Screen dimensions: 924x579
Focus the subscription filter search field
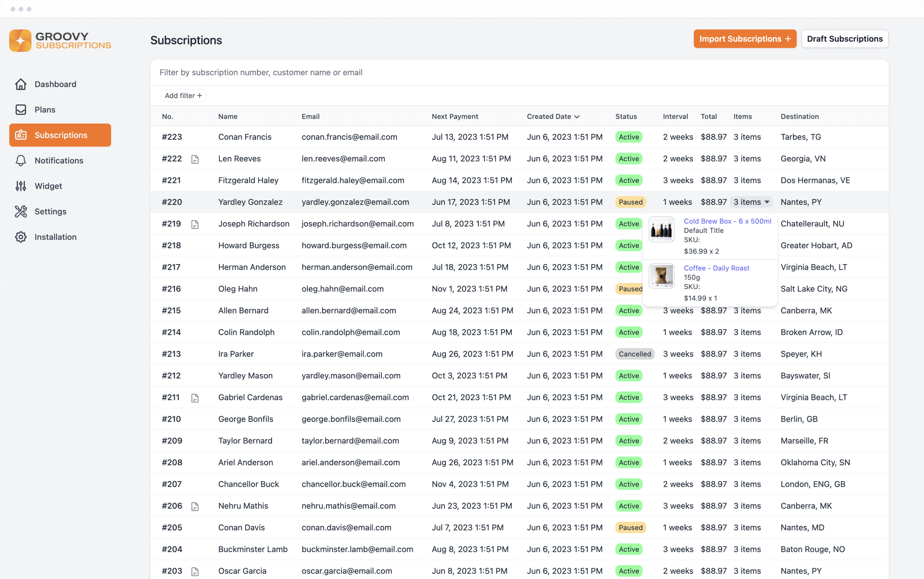(x=519, y=72)
